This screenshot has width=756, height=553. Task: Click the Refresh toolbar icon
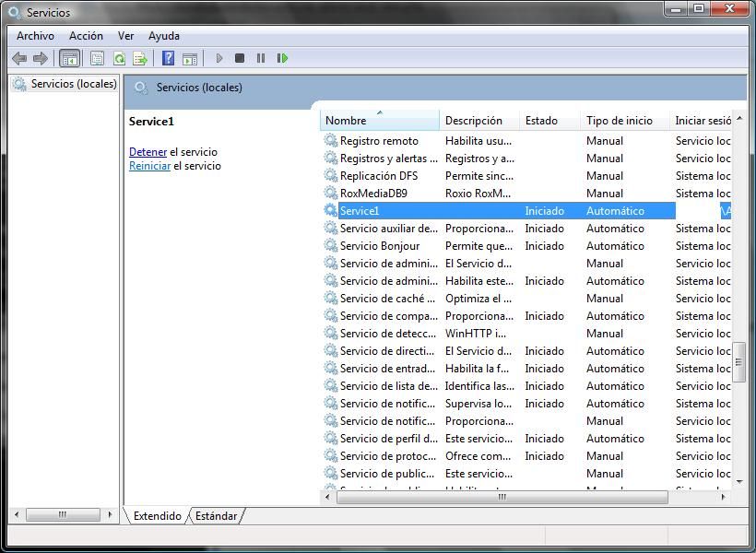tap(119, 58)
